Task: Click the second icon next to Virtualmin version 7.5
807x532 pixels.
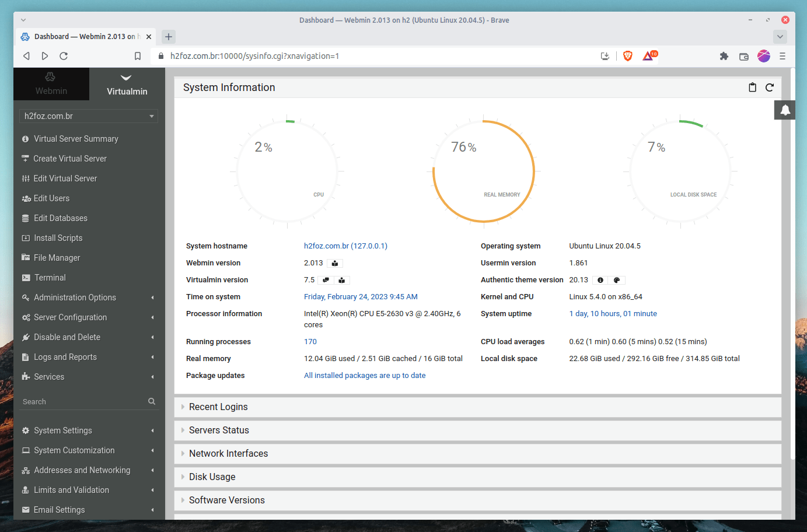Action: point(342,280)
